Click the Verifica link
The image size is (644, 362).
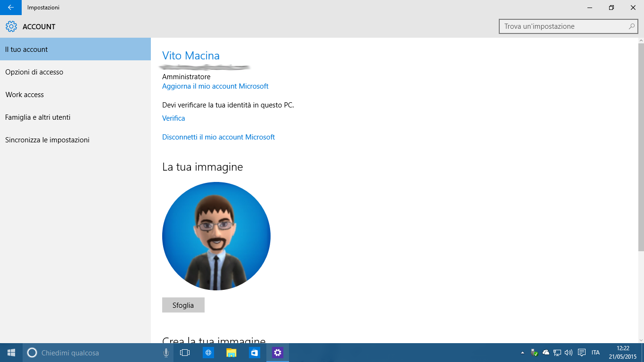tap(173, 118)
